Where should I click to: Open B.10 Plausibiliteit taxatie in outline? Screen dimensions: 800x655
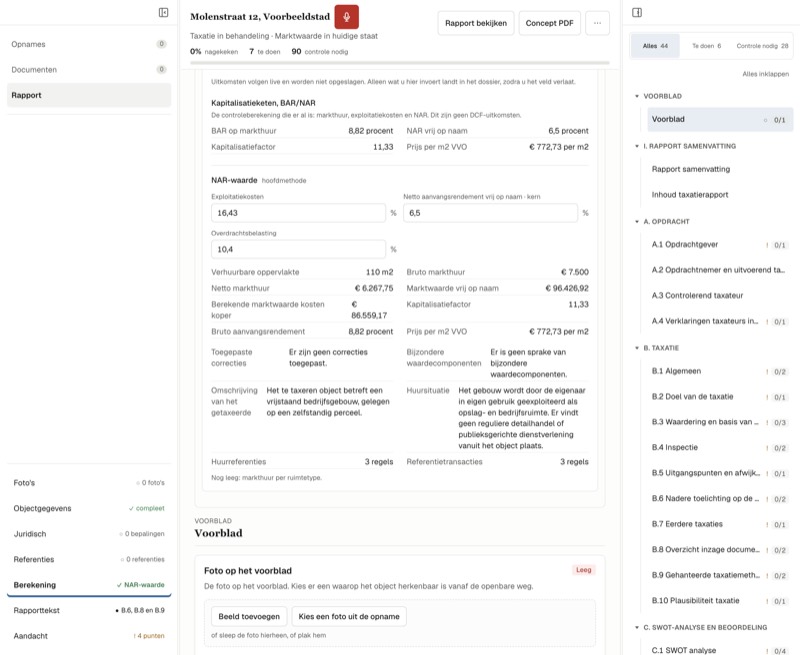click(720, 600)
